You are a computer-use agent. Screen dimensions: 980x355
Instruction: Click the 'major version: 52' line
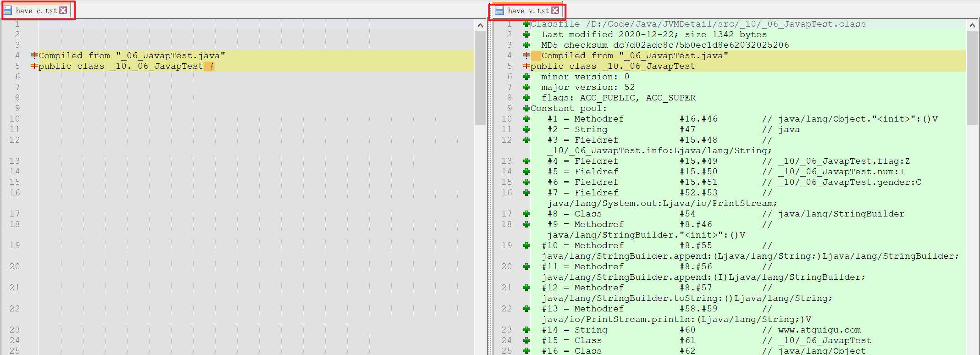click(588, 87)
